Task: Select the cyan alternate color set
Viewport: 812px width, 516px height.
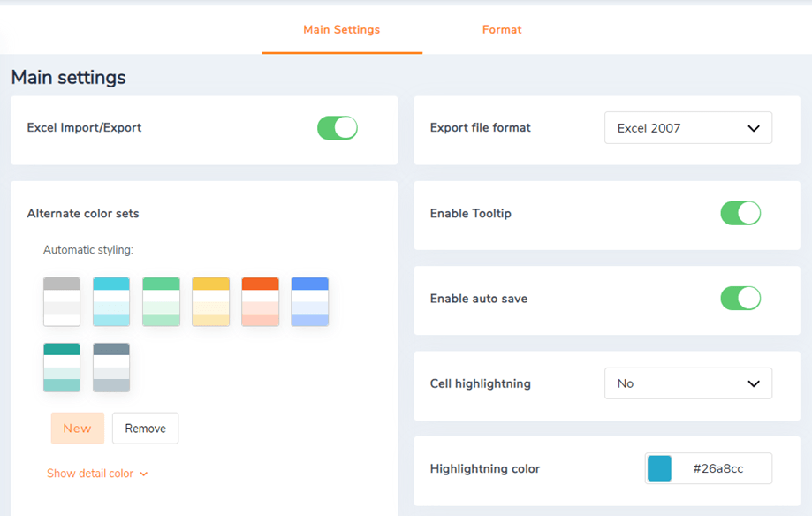Action: tap(111, 302)
